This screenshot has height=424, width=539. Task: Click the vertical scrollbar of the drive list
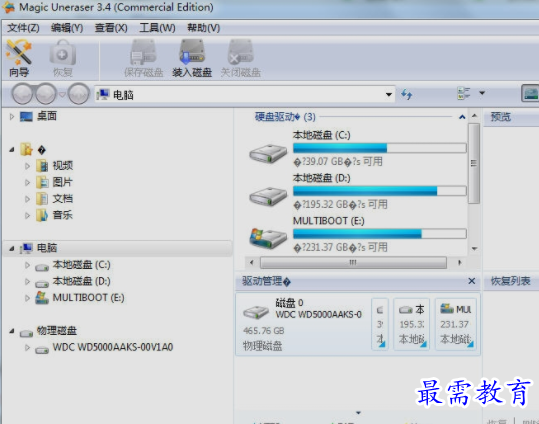[x=474, y=163]
